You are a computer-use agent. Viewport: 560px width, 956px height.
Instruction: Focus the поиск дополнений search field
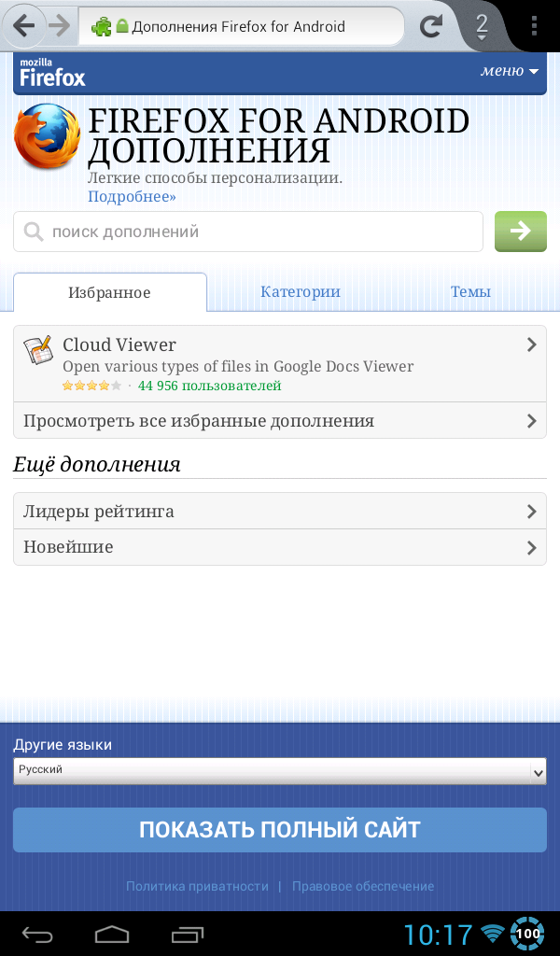(248, 232)
